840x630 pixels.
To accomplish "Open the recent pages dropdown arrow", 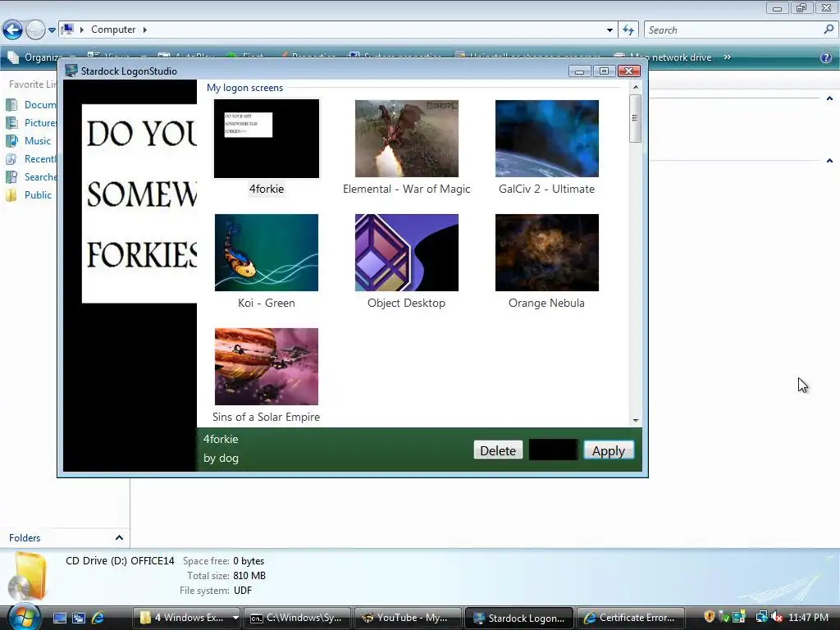I will coord(52,30).
